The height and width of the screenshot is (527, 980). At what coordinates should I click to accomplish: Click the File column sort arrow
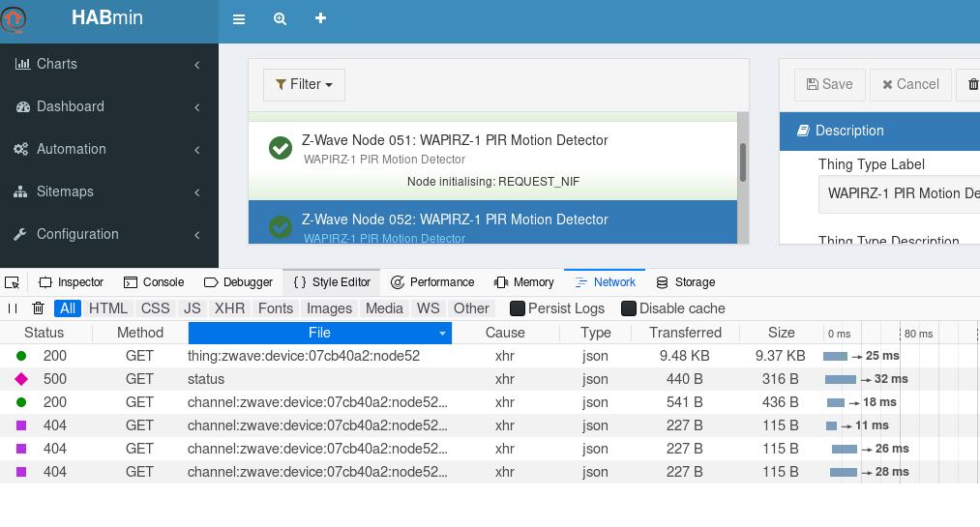tap(442, 334)
